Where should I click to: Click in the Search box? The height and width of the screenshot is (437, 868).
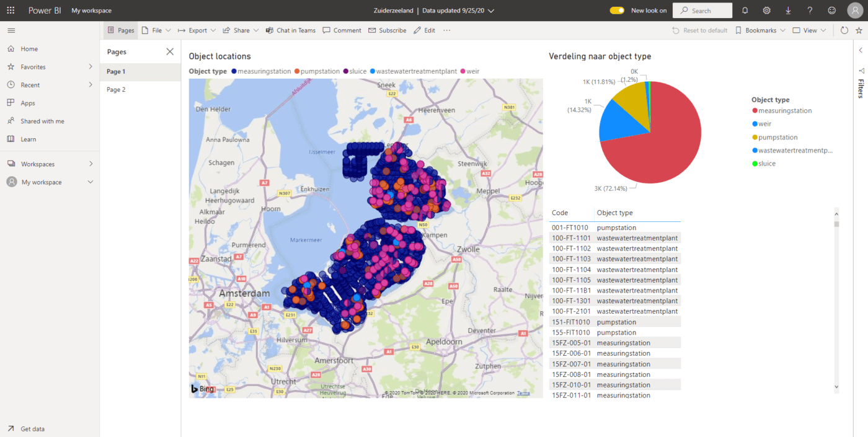702,11
